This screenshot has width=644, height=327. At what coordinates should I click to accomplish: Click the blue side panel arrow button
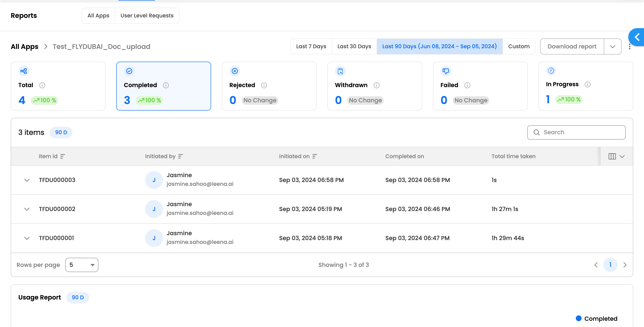click(637, 37)
